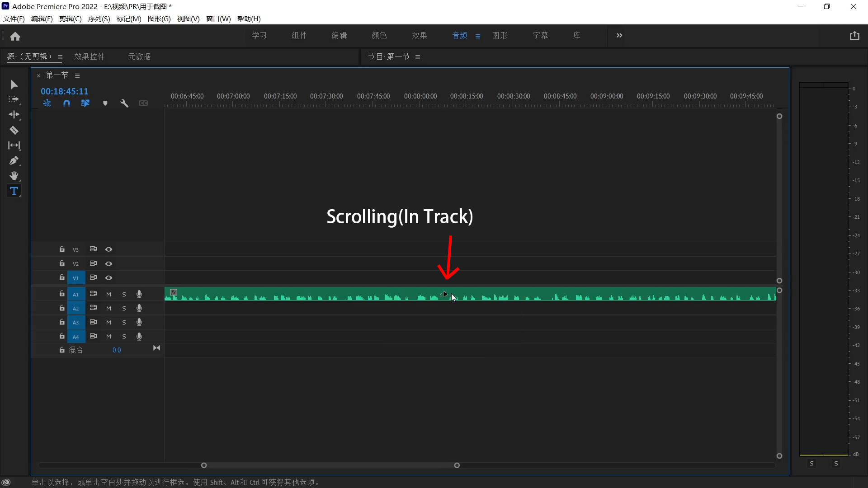Hide track V2 with eye icon
868x488 pixels.
108,264
